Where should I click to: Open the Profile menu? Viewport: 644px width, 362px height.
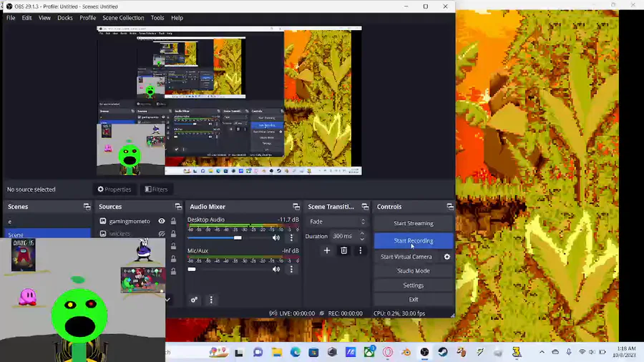click(87, 18)
